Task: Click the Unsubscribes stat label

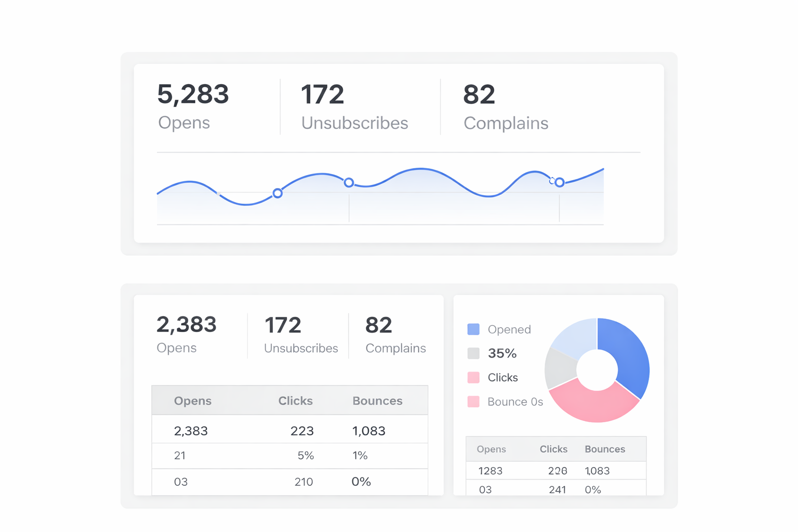Action: [x=354, y=123]
